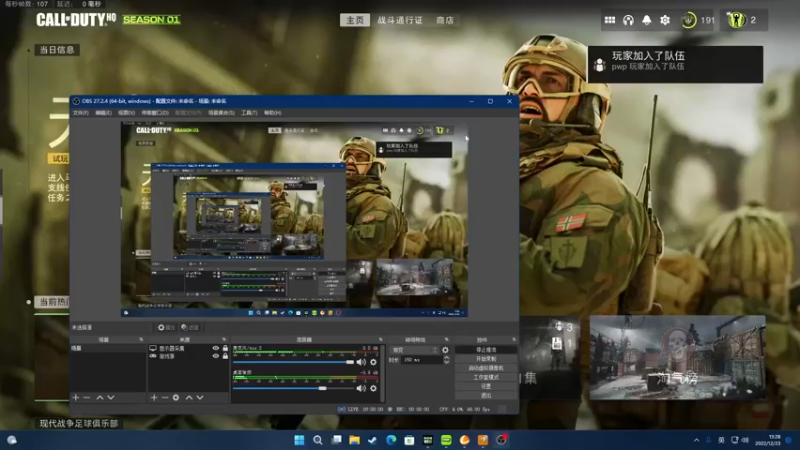Add a source with the sources plus icon
The image size is (800, 450).
[x=154, y=397]
